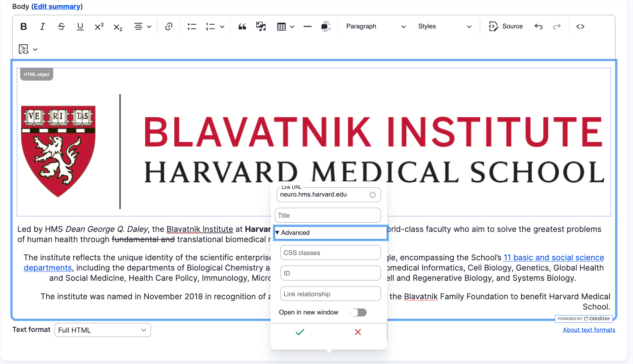Apply strikethrough formatting
This screenshot has height=364, width=633.
click(61, 26)
